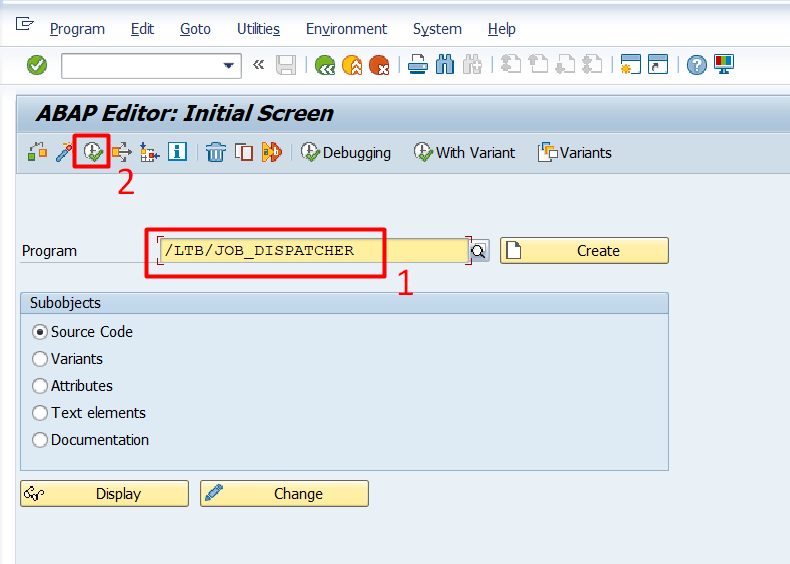The image size is (790, 564).
Task: Click the red Cancel icon
Action: [x=379, y=65]
